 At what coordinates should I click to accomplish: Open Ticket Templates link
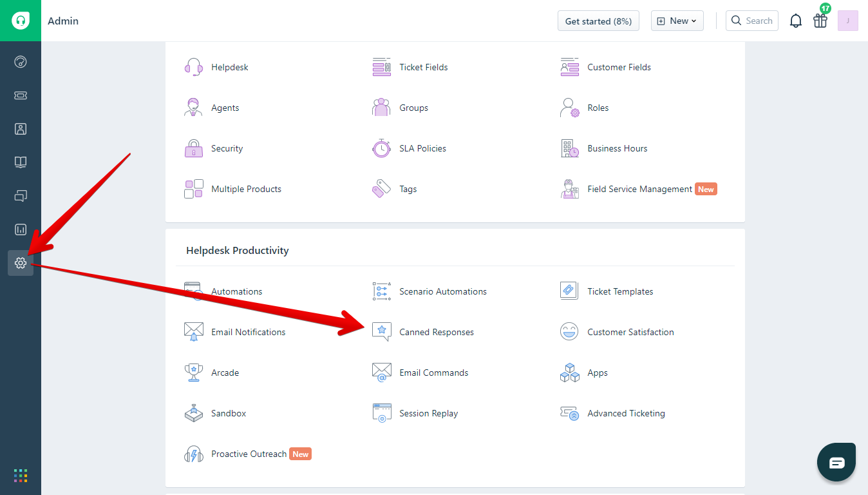[x=621, y=291]
